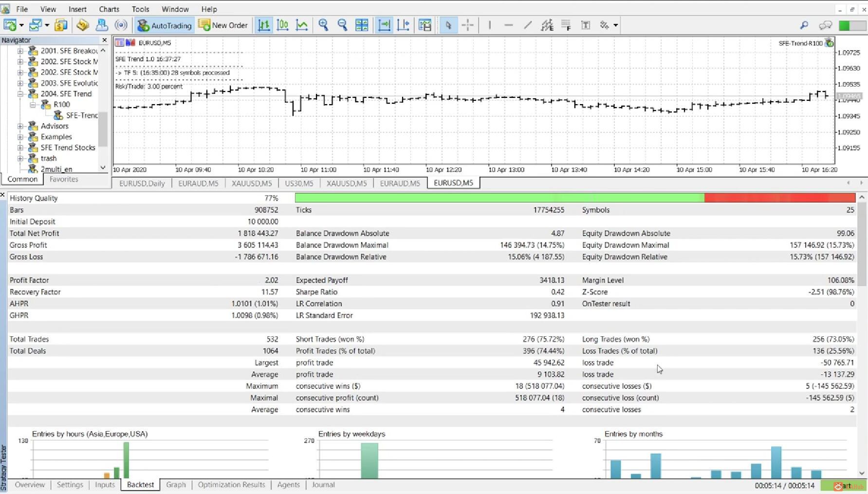Open the Profiles toolbar icon
Screen dimensions: 868x494
(x=35, y=25)
